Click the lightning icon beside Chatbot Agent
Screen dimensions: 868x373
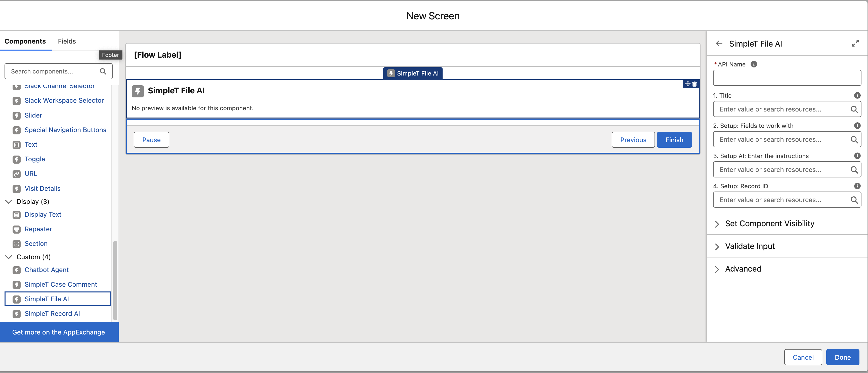tap(17, 270)
